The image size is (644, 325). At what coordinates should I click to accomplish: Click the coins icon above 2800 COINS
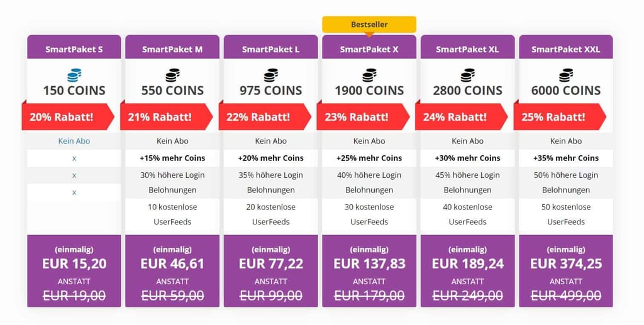pos(468,75)
